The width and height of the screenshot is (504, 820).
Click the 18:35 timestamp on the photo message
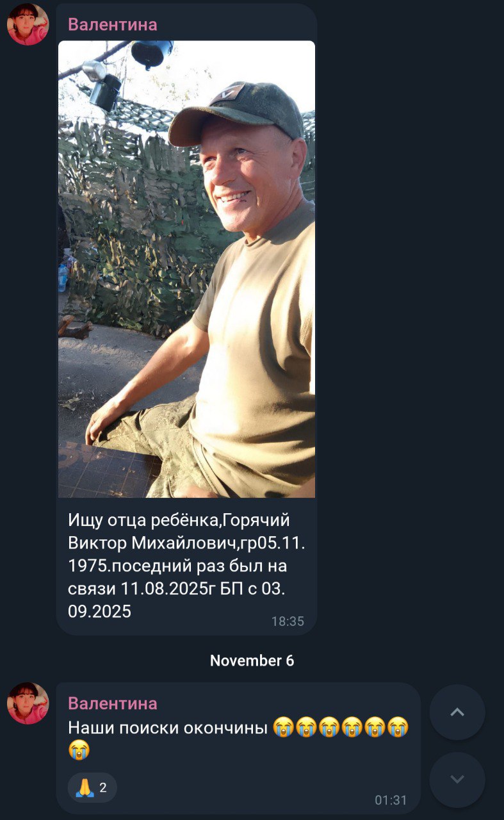(x=288, y=621)
